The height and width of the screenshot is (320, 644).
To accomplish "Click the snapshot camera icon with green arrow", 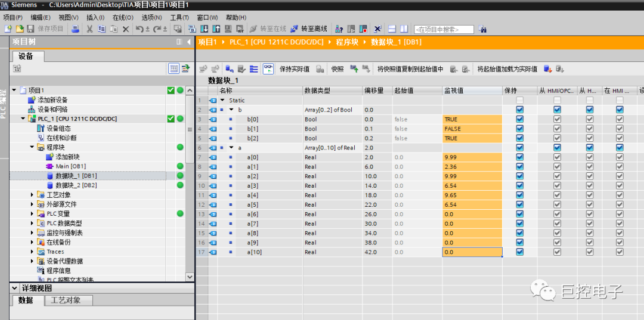I will pyautogui.click(x=354, y=69).
